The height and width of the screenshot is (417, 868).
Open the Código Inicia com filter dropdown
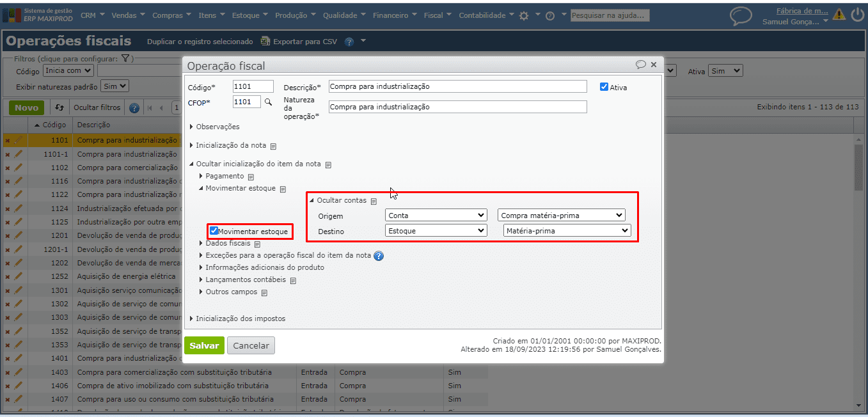68,70
